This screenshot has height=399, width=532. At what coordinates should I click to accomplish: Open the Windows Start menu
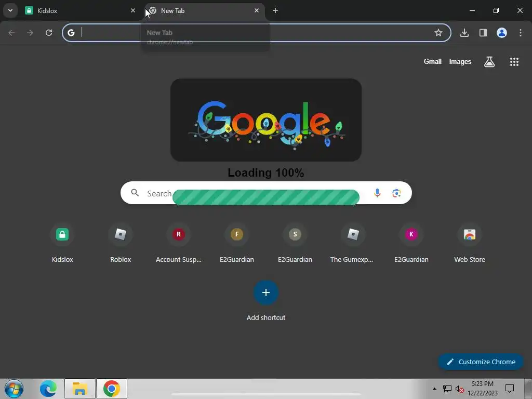[14, 389]
